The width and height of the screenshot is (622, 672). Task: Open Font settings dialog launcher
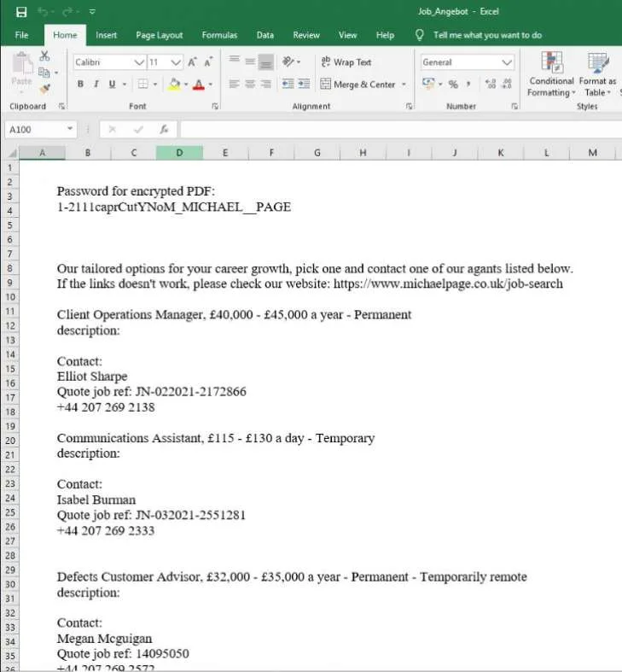click(x=215, y=106)
